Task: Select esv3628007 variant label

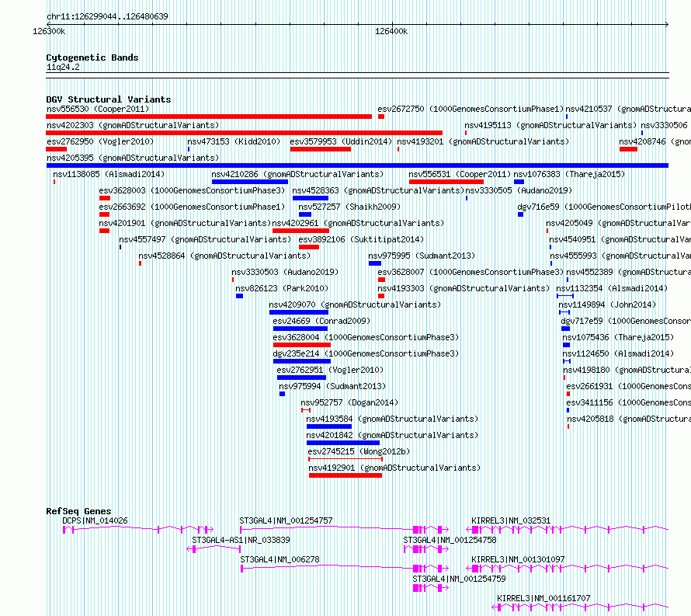Action: pos(471,272)
